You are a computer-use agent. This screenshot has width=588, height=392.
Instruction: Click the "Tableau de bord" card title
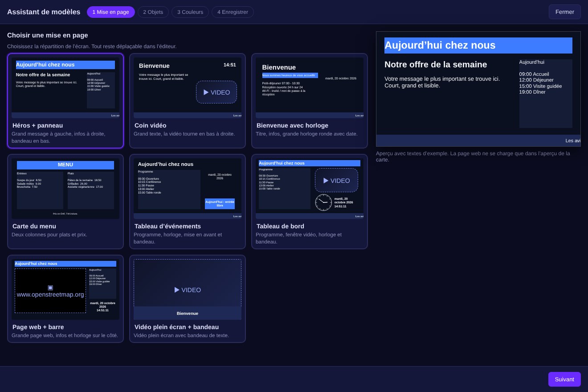click(x=280, y=226)
